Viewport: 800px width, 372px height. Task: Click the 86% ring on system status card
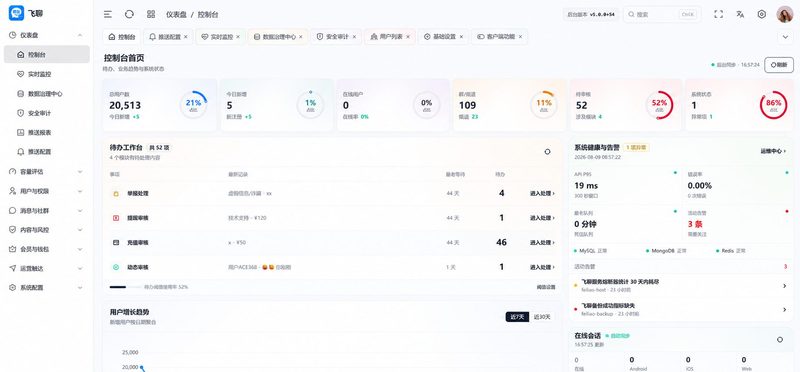[x=773, y=105]
